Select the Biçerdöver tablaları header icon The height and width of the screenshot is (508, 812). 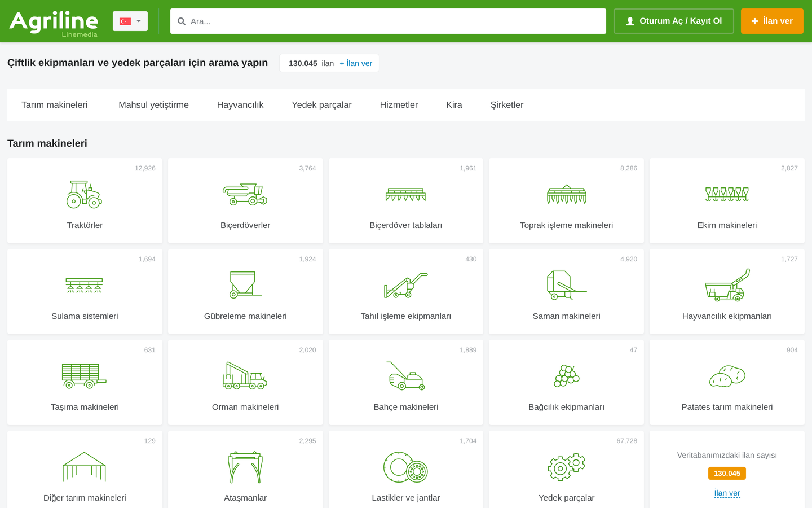(x=406, y=195)
